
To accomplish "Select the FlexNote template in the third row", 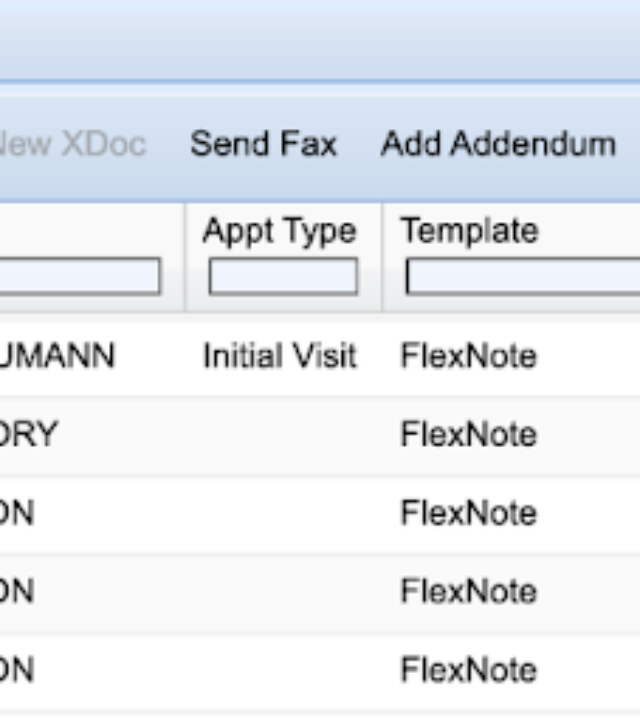I will 468,513.
